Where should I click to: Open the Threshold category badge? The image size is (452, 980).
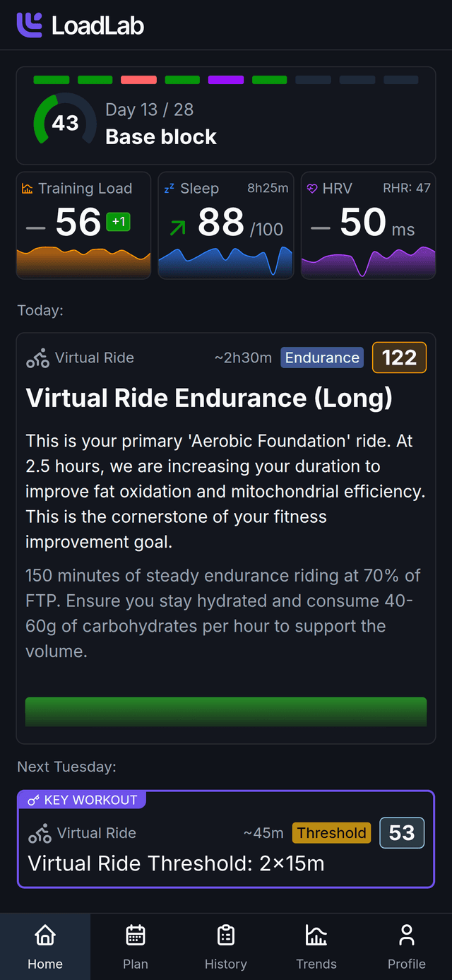[x=331, y=832]
